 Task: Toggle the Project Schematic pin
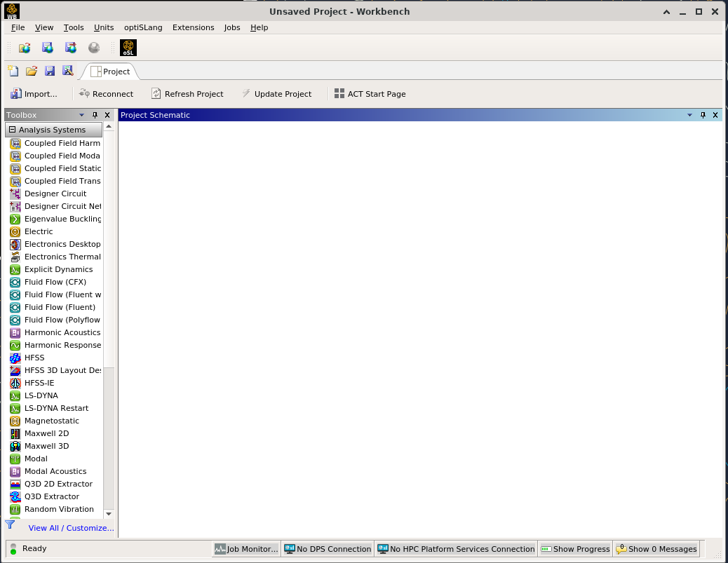(703, 115)
